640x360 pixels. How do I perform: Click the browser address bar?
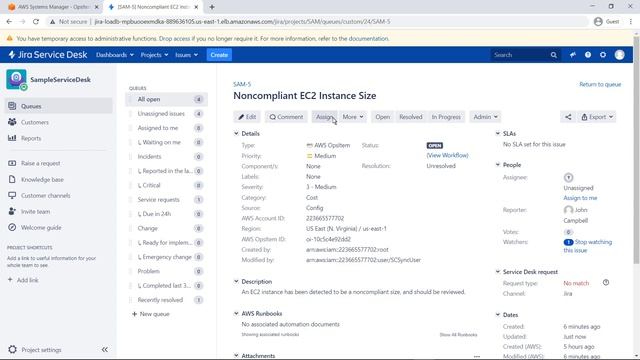[x=318, y=22]
